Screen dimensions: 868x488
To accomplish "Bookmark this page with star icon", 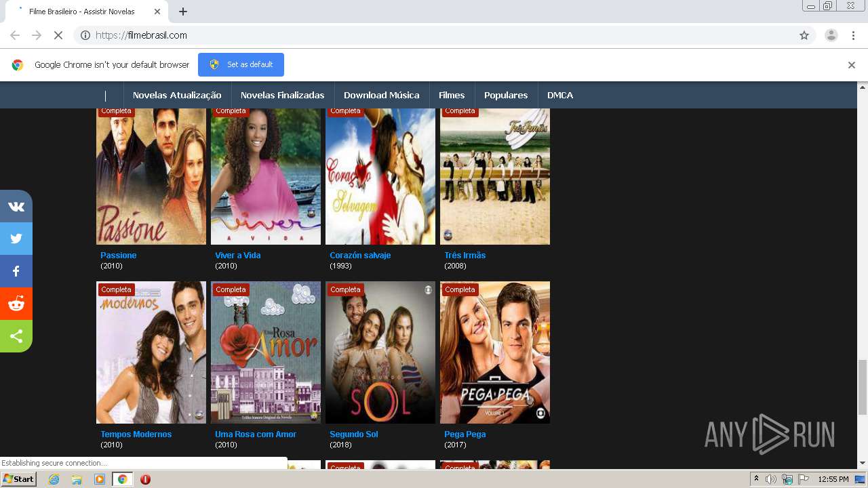I will coord(804,35).
